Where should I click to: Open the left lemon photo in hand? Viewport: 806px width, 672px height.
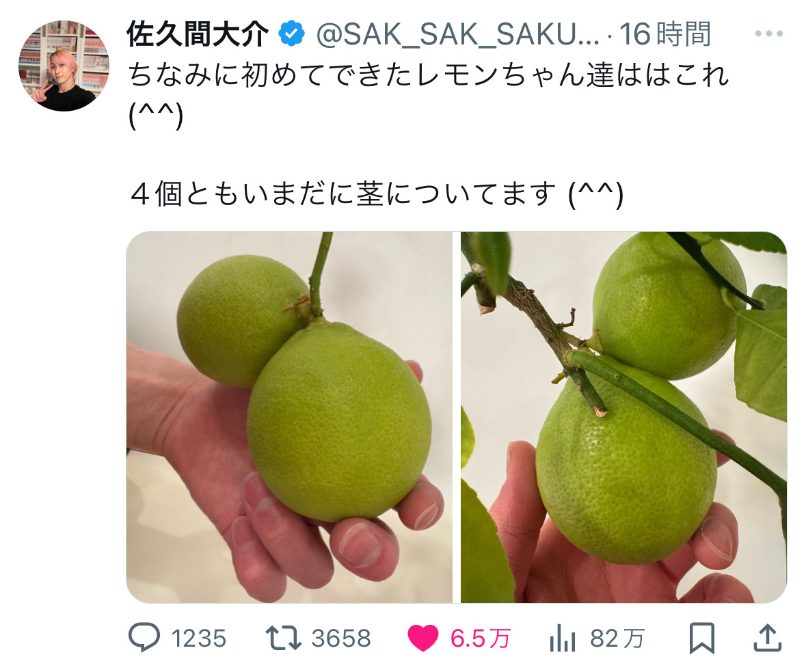click(x=289, y=417)
